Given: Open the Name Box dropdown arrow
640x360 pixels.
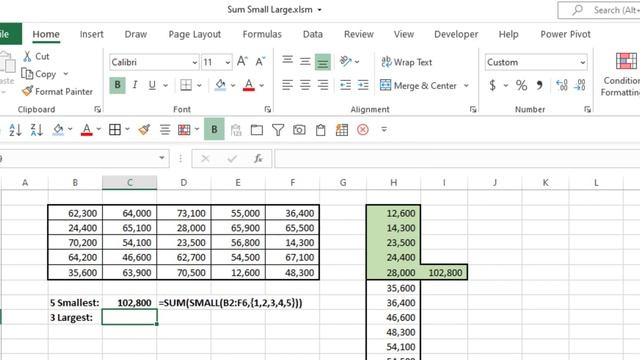Looking at the screenshot, I should point(162,158).
